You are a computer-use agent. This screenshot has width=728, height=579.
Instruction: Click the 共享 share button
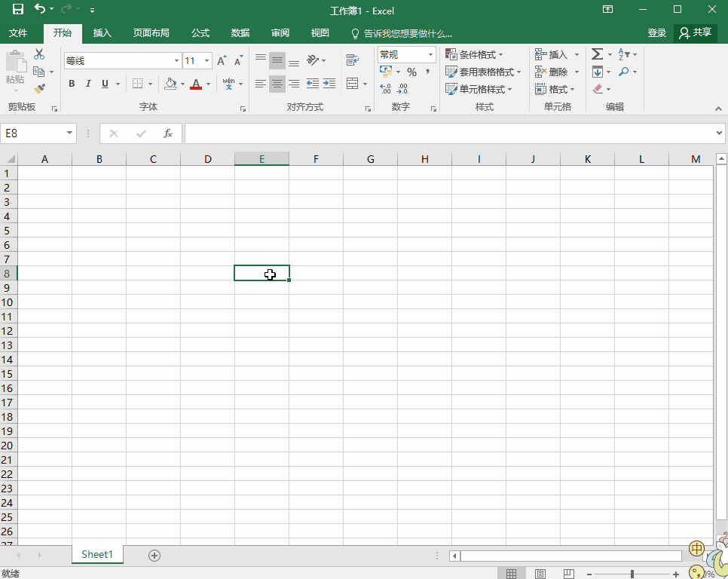tap(695, 33)
